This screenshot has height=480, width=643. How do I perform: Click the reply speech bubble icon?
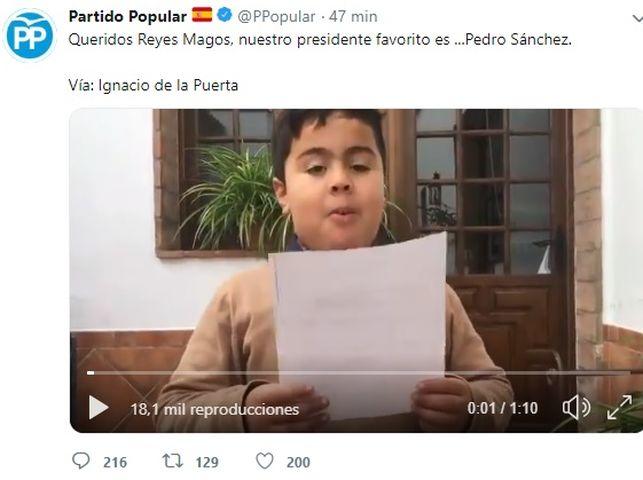(x=81, y=461)
